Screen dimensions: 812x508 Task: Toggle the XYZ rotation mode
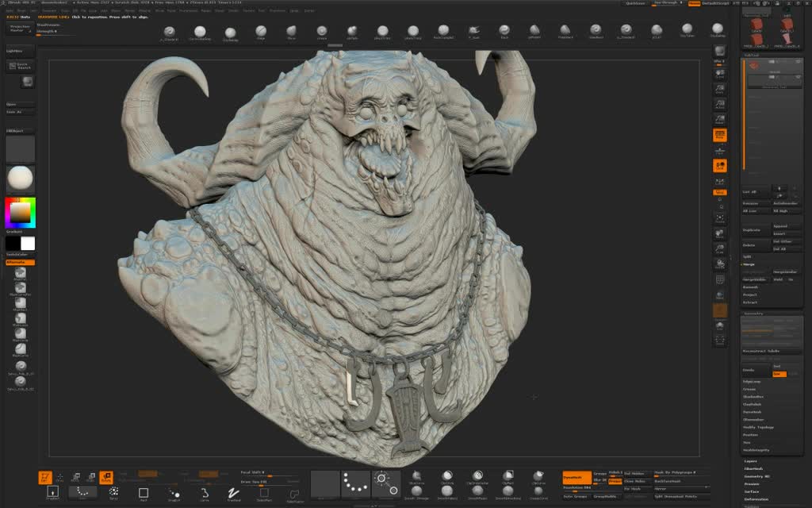click(x=720, y=192)
